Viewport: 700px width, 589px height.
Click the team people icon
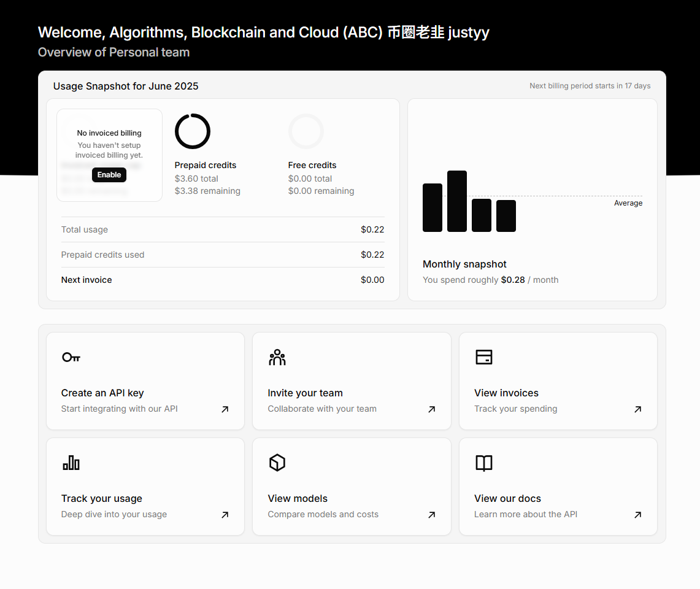277,357
